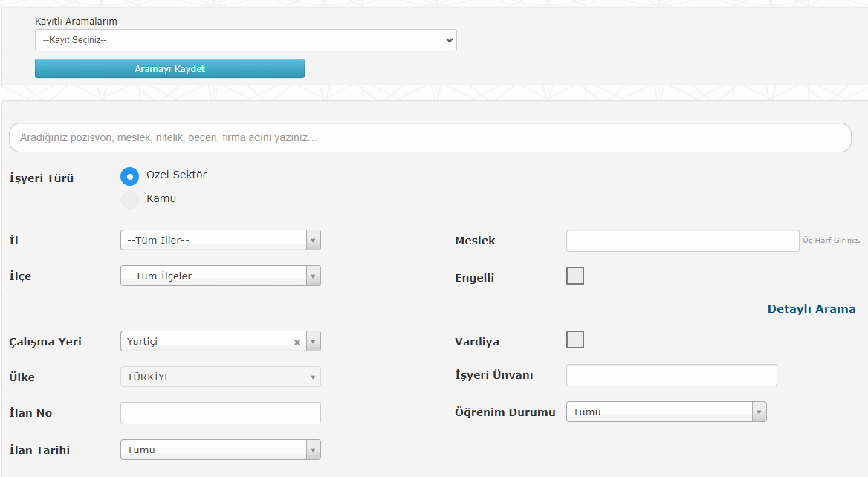
Task: Open the Kayıtlı Aramalarım dropdown
Action: (245, 40)
